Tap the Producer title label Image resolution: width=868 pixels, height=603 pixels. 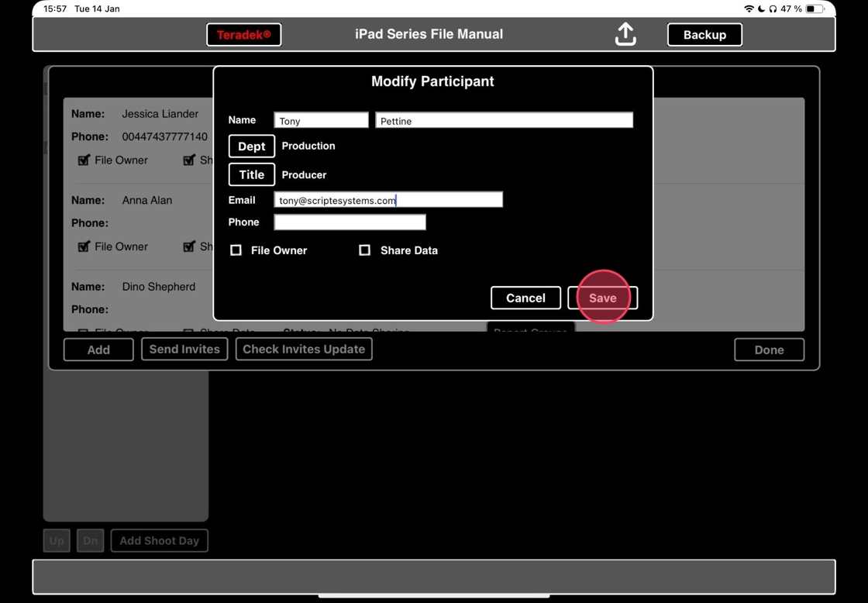point(304,174)
